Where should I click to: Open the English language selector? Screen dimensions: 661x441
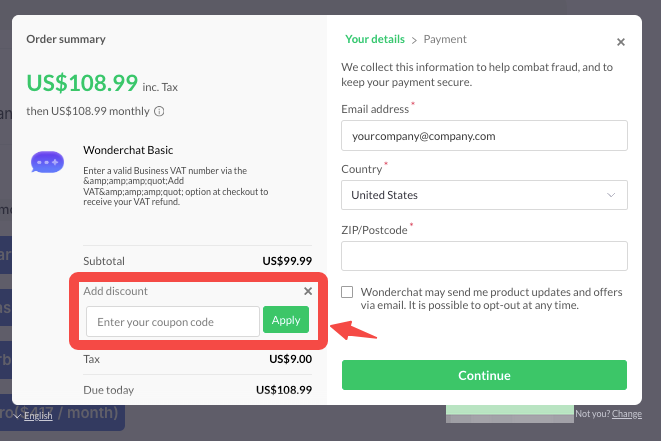coord(38,416)
